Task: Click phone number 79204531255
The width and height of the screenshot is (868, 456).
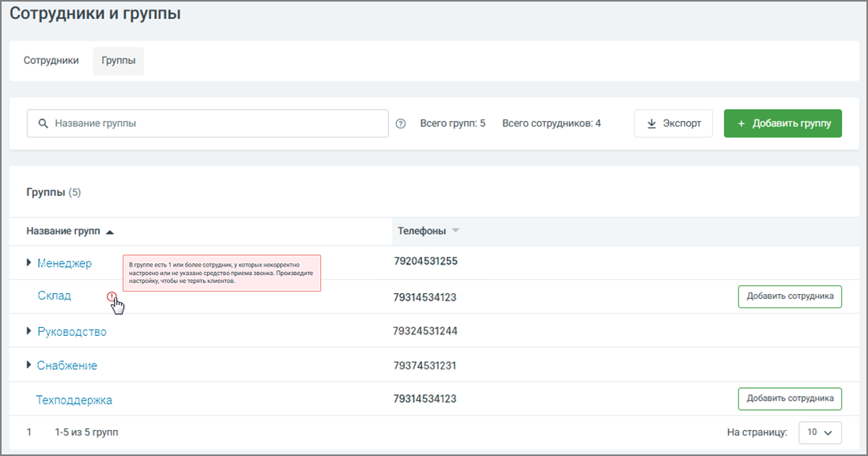Action: 425,262
